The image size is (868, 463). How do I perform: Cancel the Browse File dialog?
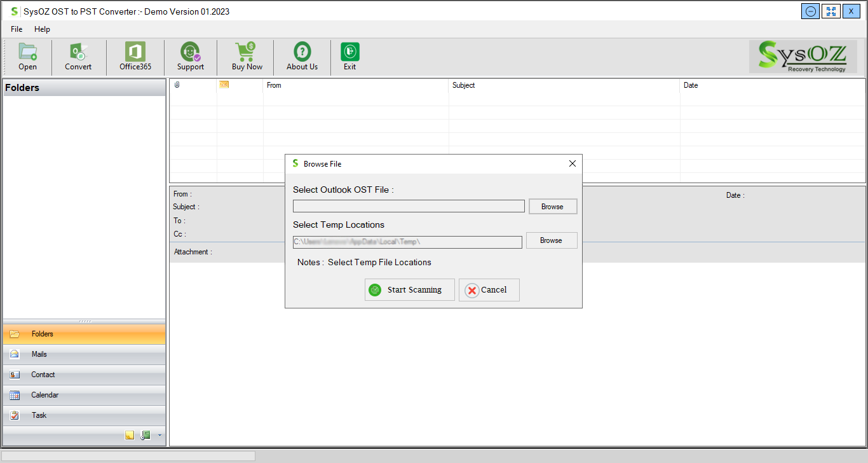(489, 290)
